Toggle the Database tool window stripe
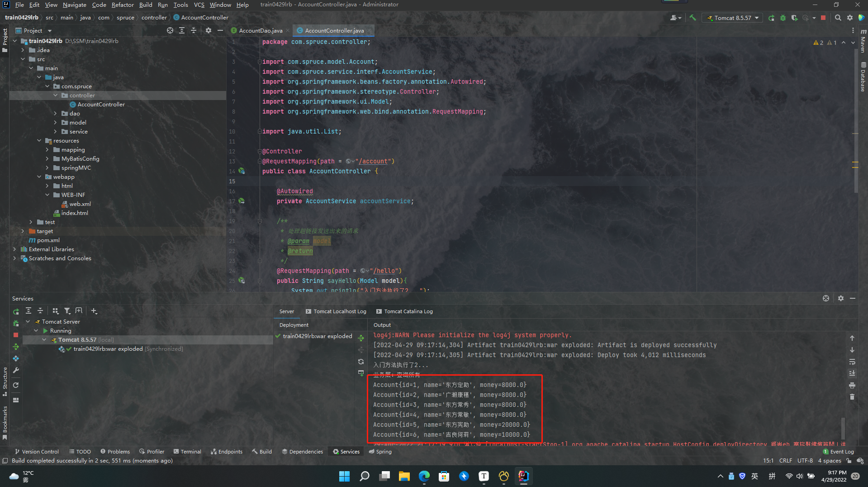 pos(863,77)
